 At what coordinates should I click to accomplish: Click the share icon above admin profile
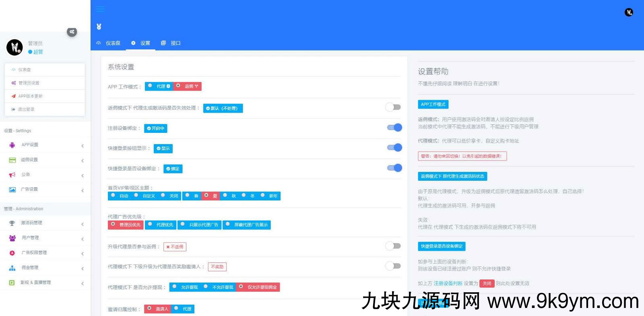pyautogui.click(x=72, y=32)
